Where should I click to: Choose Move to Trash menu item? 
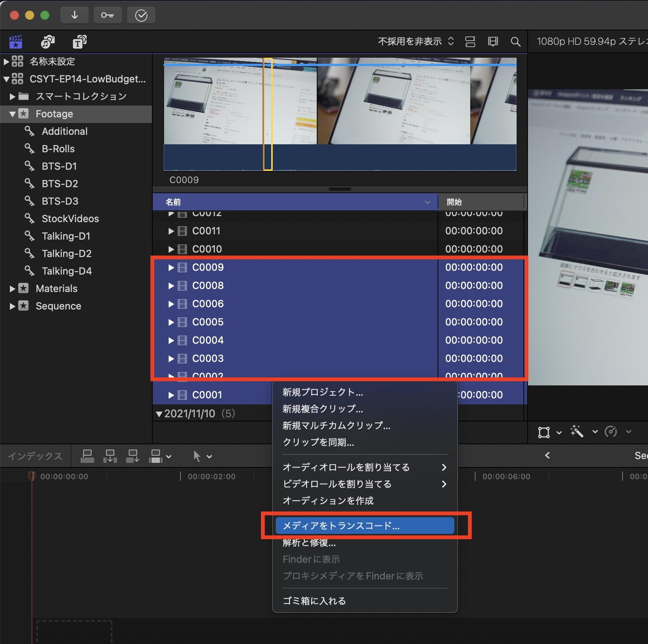click(x=314, y=601)
